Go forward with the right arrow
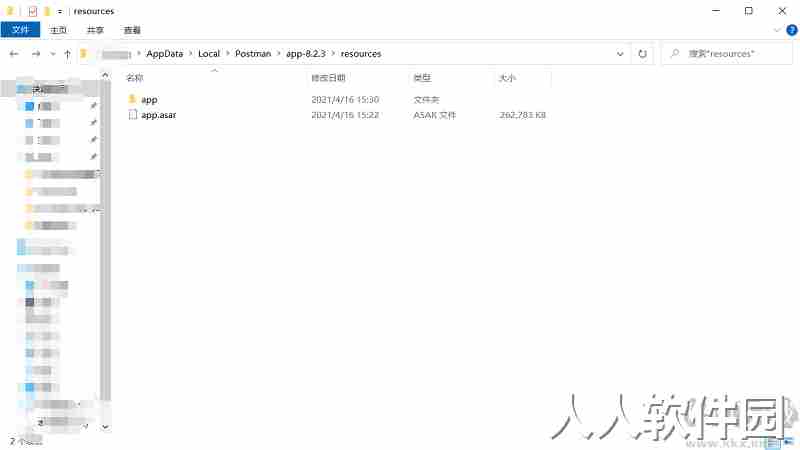The height and width of the screenshot is (450, 800). (x=36, y=54)
